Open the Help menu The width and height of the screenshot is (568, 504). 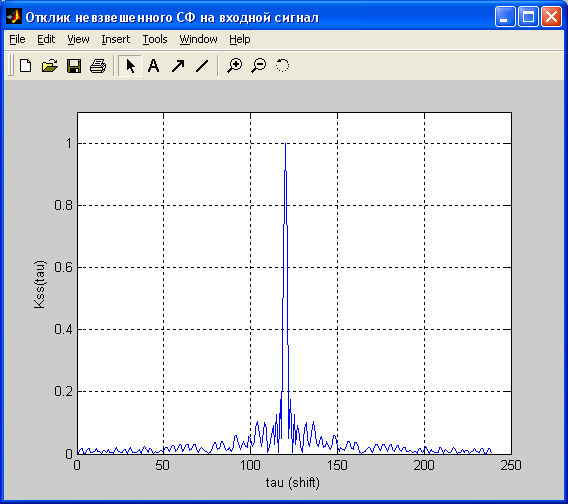[240, 39]
